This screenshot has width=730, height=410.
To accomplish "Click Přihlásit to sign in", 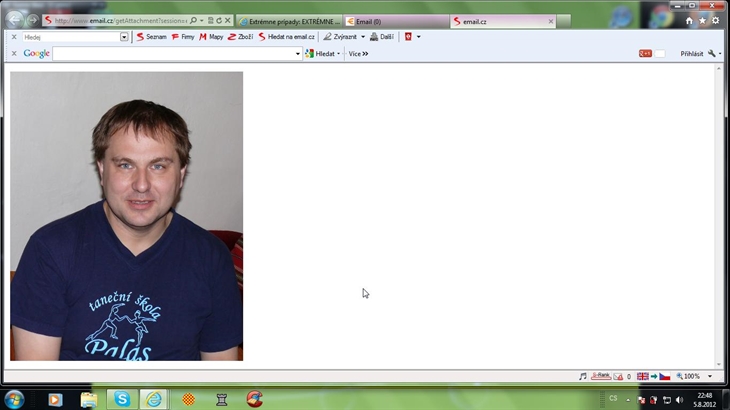I will click(692, 54).
